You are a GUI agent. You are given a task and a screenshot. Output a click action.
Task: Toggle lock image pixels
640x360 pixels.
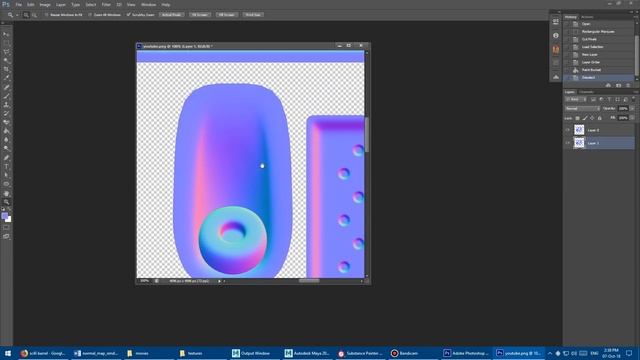pos(584,118)
